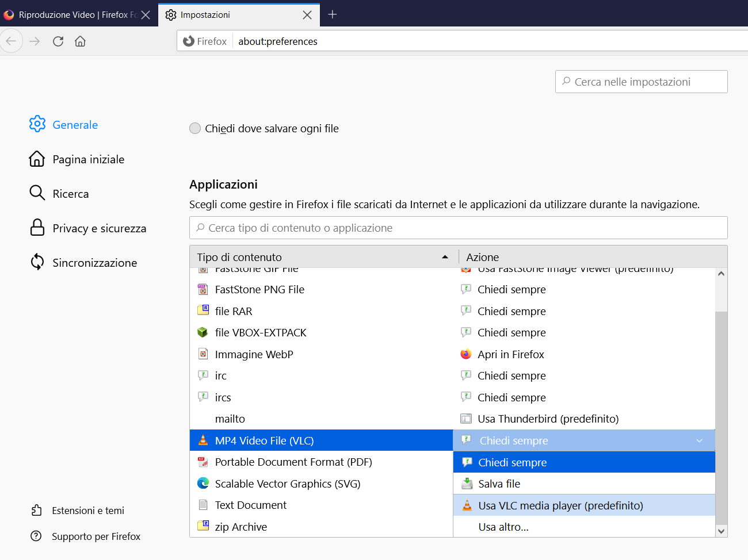This screenshot has width=748, height=560.
Task: Sort by Tipo di contenuto column header
Action: click(x=323, y=257)
